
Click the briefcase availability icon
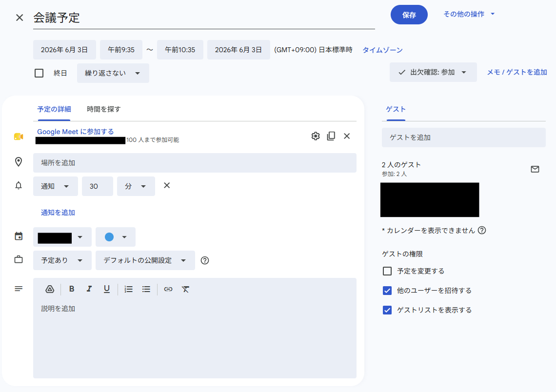click(19, 259)
